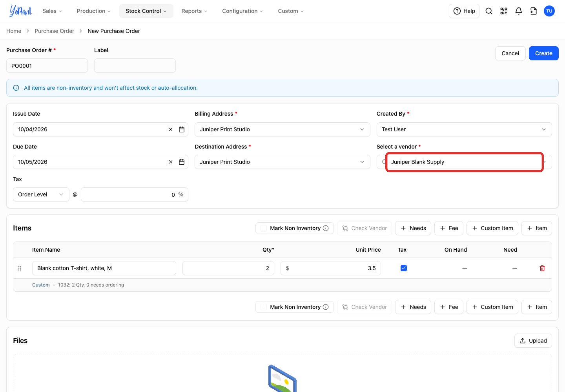This screenshot has width=565, height=392.
Task: Click the top Item button
Action: (537, 228)
